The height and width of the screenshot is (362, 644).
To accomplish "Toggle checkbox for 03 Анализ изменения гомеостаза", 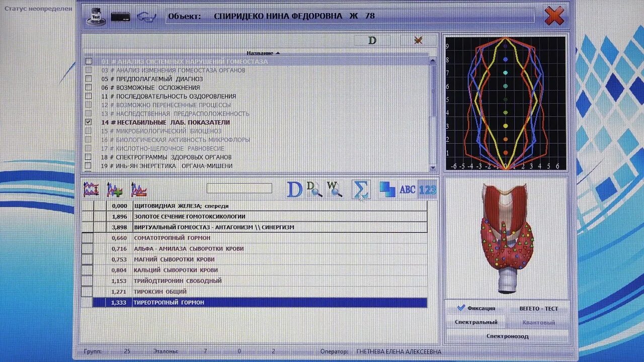I will [x=89, y=70].
